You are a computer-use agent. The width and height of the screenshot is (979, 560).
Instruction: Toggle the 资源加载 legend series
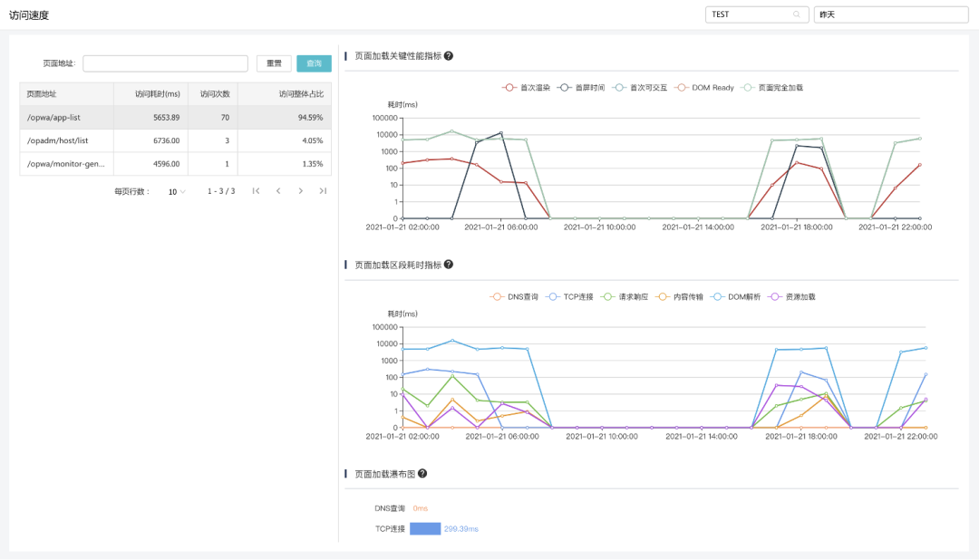pyautogui.click(x=791, y=296)
